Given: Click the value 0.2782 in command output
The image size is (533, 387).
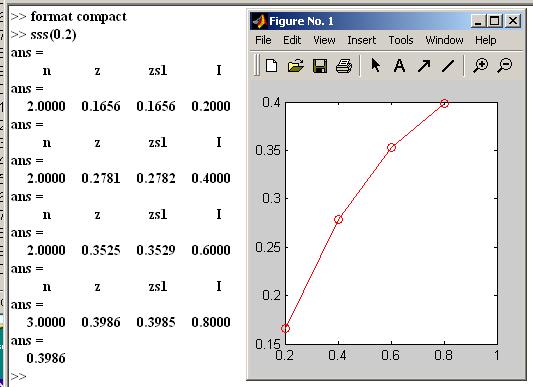Looking at the screenshot, I should click(x=156, y=179).
